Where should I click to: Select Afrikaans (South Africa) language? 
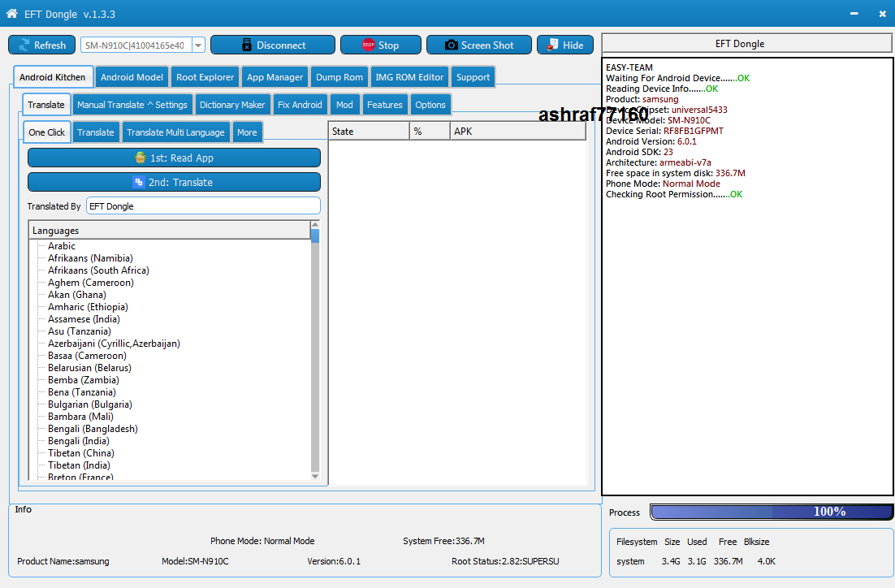pyautogui.click(x=98, y=270)
